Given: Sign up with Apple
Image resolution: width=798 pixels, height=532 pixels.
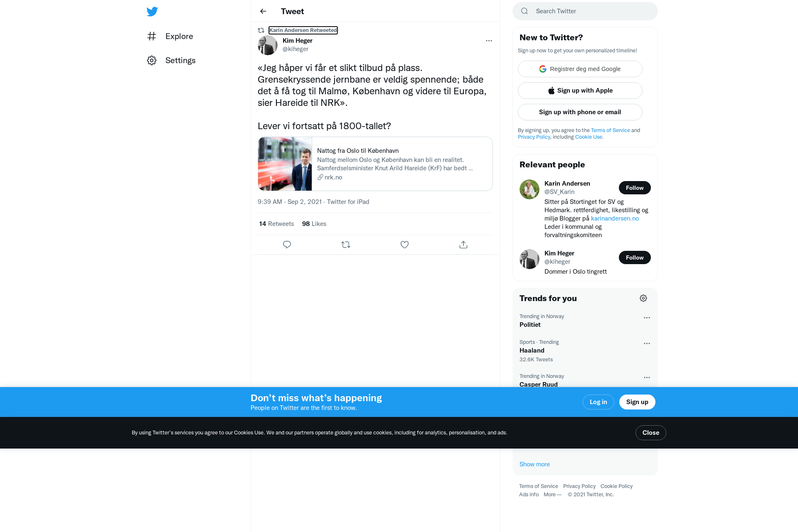Looking at the screenshot, I should coord(580,91).
